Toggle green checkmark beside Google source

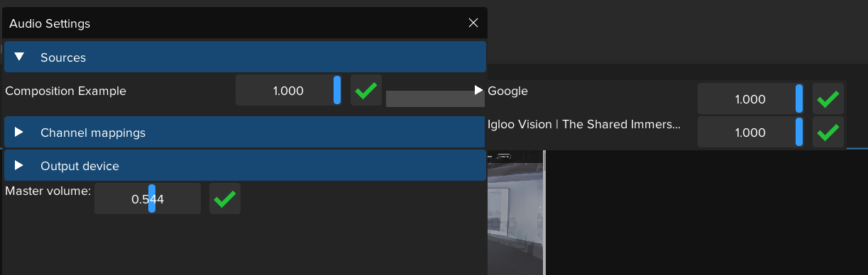tap(828, 99)
